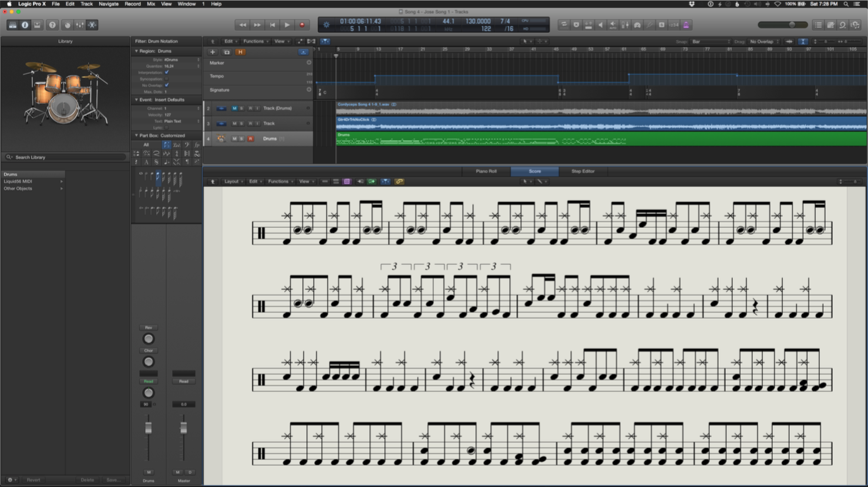This screenshot has width=868, height=487.
Task: Enable the Syncopation checkbox
Action: (x=166, y=79)
